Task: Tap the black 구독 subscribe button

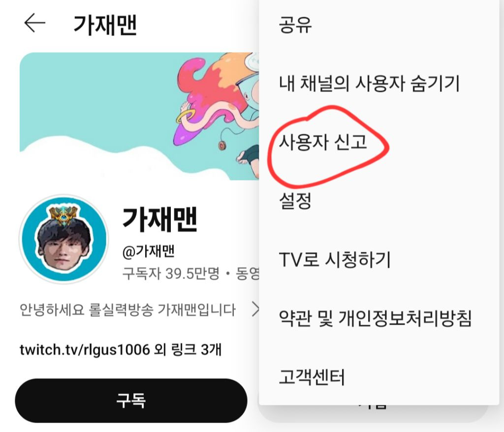Action: tap(131, 401)
